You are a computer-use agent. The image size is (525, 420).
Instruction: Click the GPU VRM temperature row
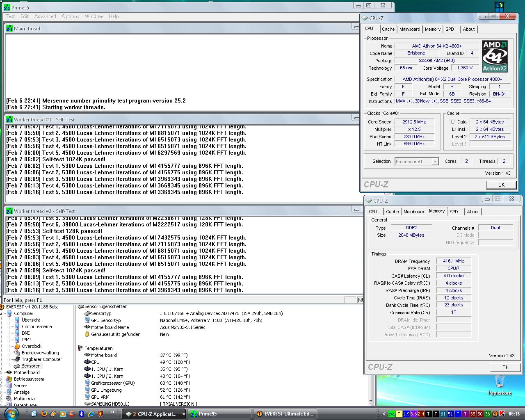(x=137, y=397)
